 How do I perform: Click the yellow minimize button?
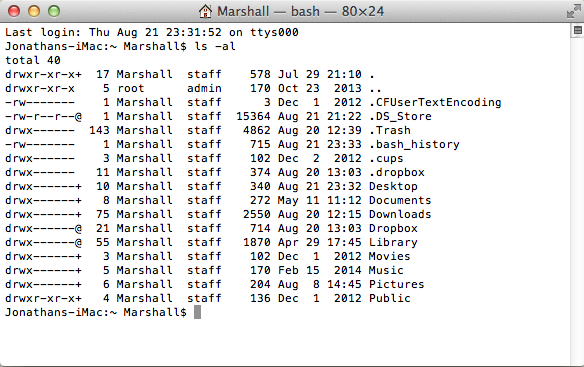coord(34,11)
